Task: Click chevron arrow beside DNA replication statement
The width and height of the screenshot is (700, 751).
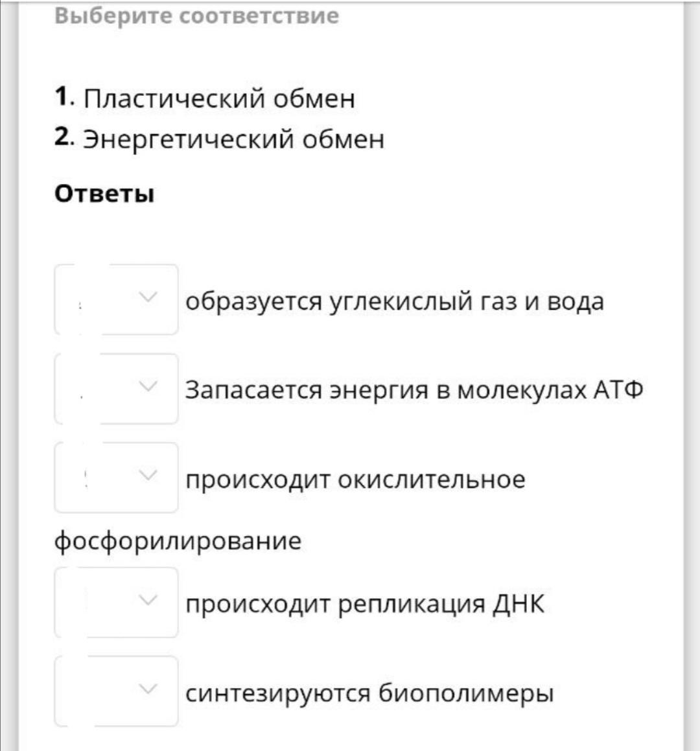Action: tap(148, 599)
